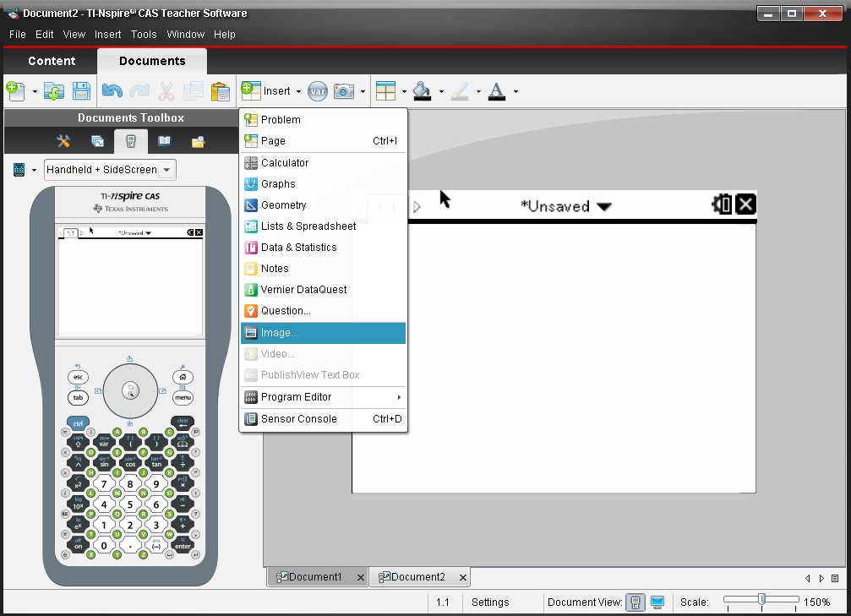851x616 pixels.
Task: Click the tab key on emulator
Action: click(78, 398)
